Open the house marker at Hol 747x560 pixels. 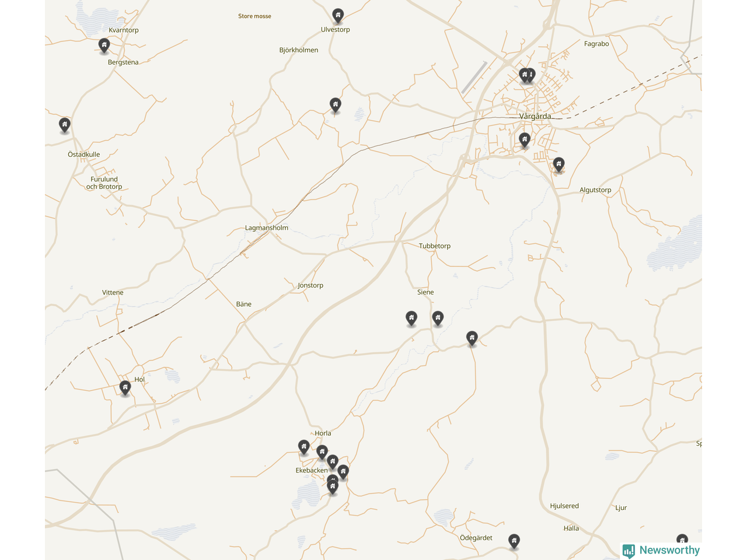click(x=125, y=387)
